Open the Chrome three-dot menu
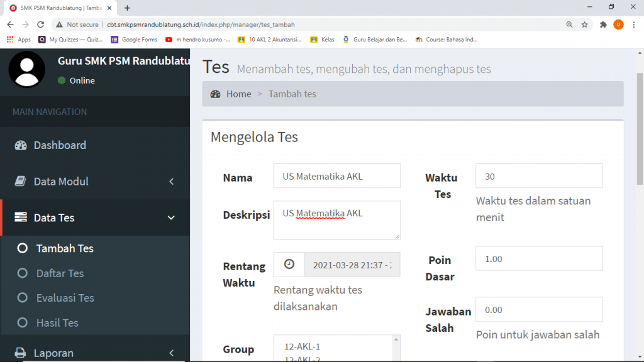Screen dimensions: 644x362 click(634, 25)
